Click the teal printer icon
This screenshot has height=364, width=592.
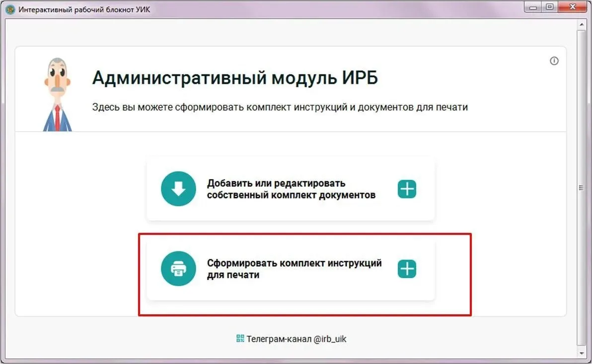coord(178,269)
